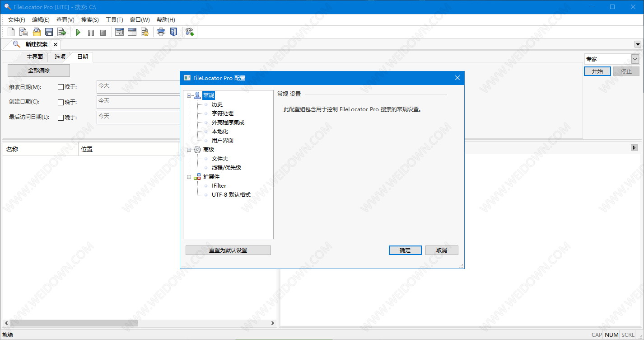644x340 pixels.
Task: Click the 扩展件 blocks icon in tree
Action: (197, 177)
